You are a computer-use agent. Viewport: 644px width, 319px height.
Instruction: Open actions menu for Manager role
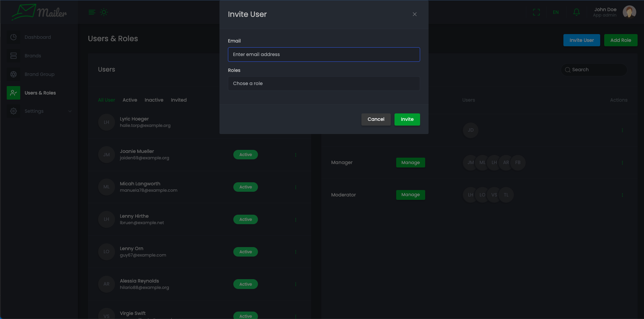[x=622, y=163]
